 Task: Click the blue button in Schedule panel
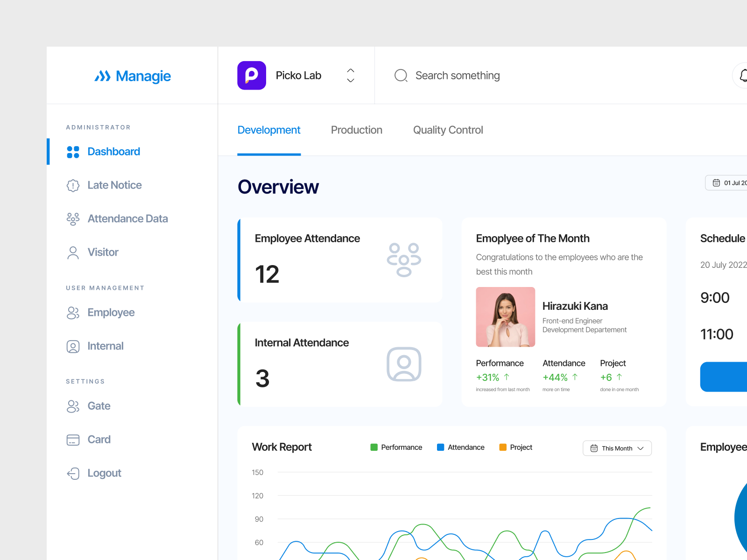724,377
